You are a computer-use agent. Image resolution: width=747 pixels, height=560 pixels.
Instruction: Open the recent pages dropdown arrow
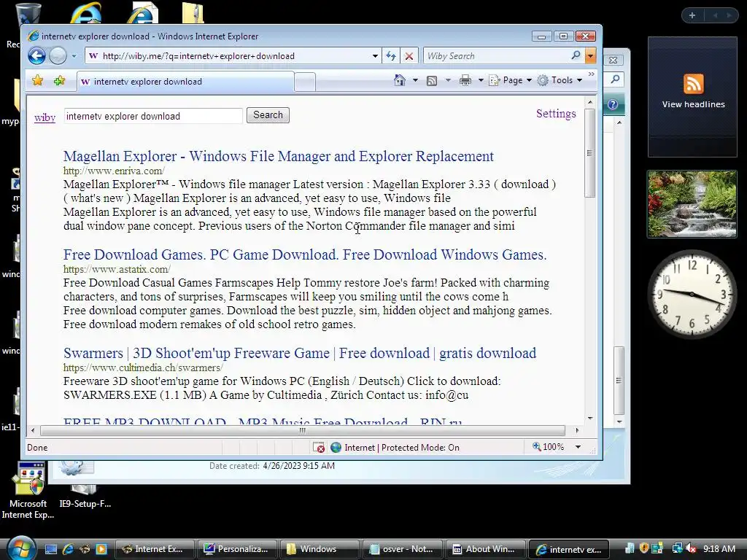coord(74,56)
